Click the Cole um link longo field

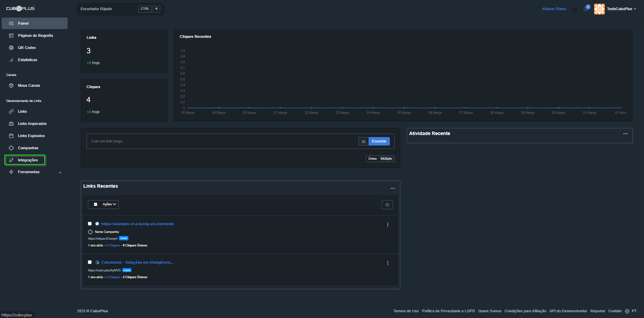click(x=222, y=141)
